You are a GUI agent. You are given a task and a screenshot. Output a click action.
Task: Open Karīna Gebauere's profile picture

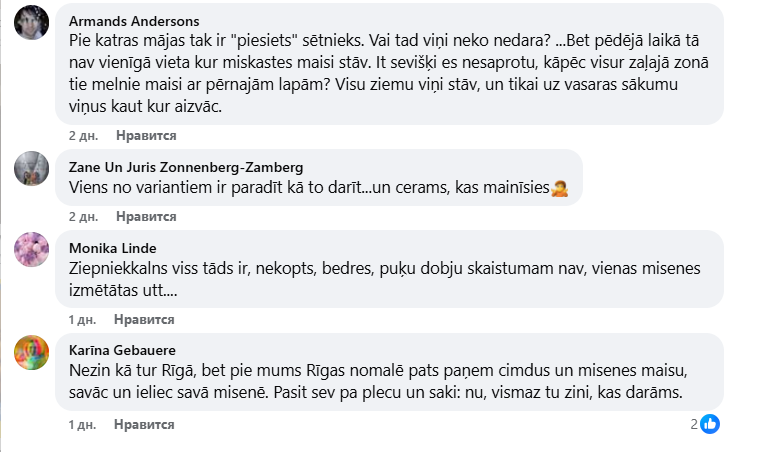tap(31, 352)
